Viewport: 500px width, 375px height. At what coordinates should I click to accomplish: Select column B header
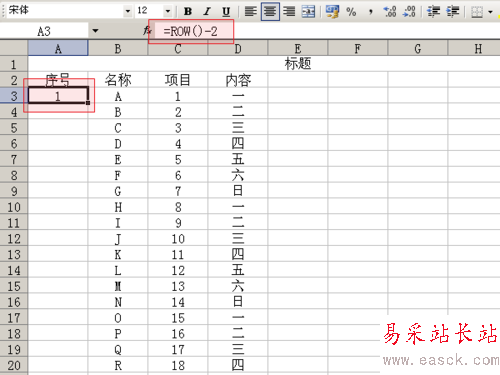[118, 49]
